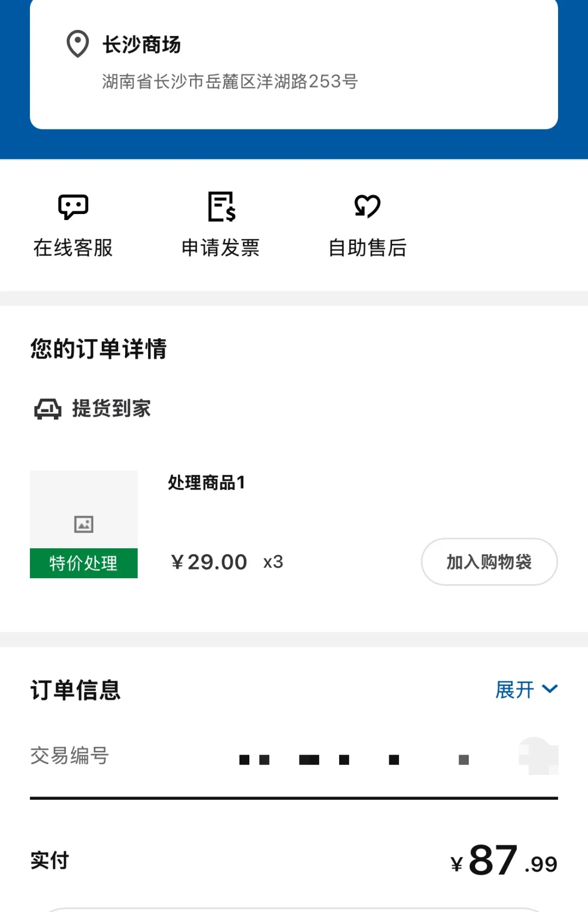Tap the location pin icon
Viewport: 588px width, 912px height.
[x=77, y=44]
